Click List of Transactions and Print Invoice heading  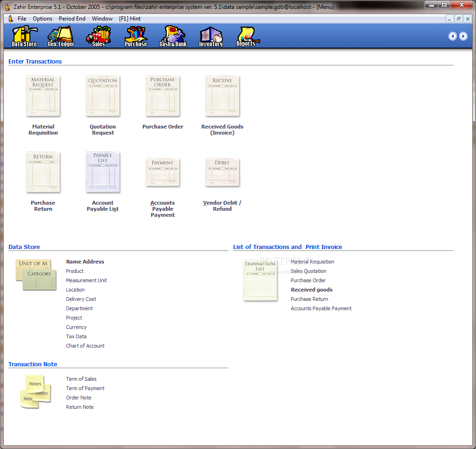click(287, 247)
